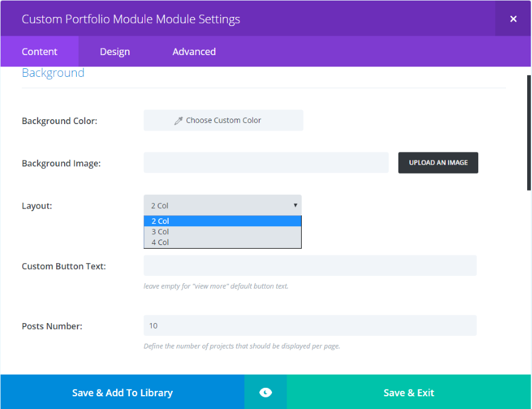Screen dimensions: 532x409
Task: Click the vertical scrollbar on the right
Action: [x=529, y=133]
